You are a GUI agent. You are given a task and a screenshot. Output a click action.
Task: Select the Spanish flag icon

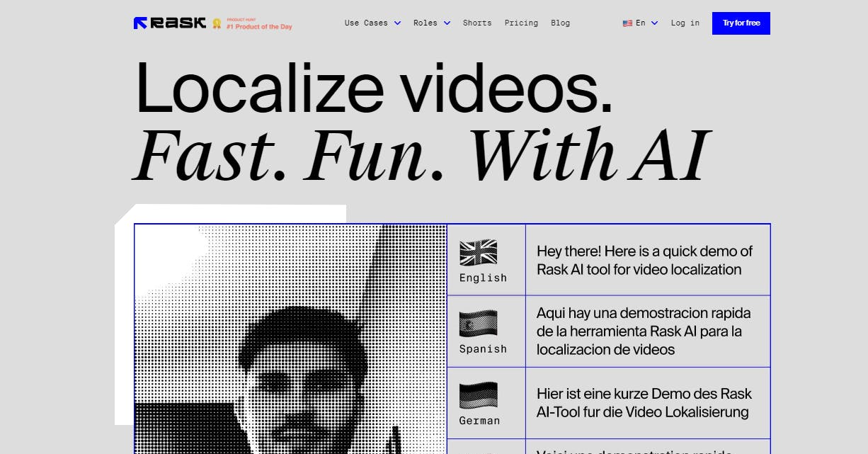click(x=478, y=324)
